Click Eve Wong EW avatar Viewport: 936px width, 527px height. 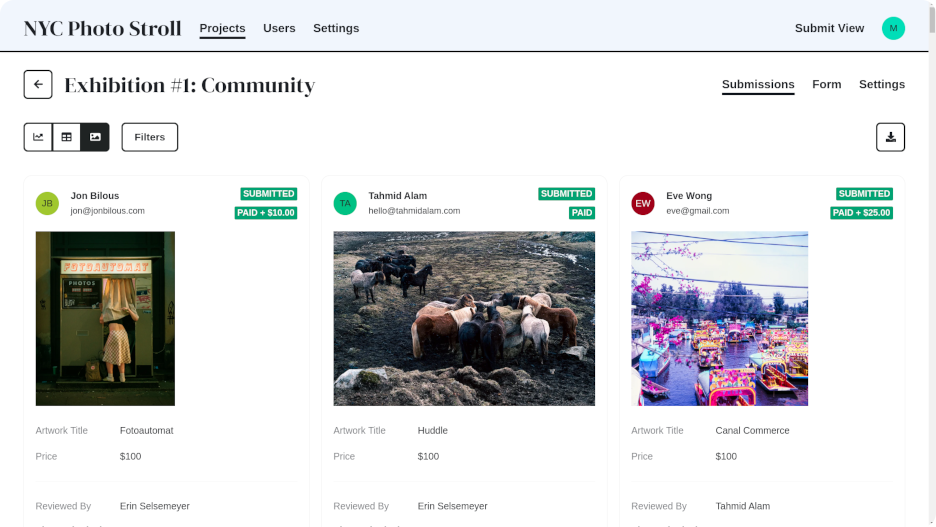(643, 203)
